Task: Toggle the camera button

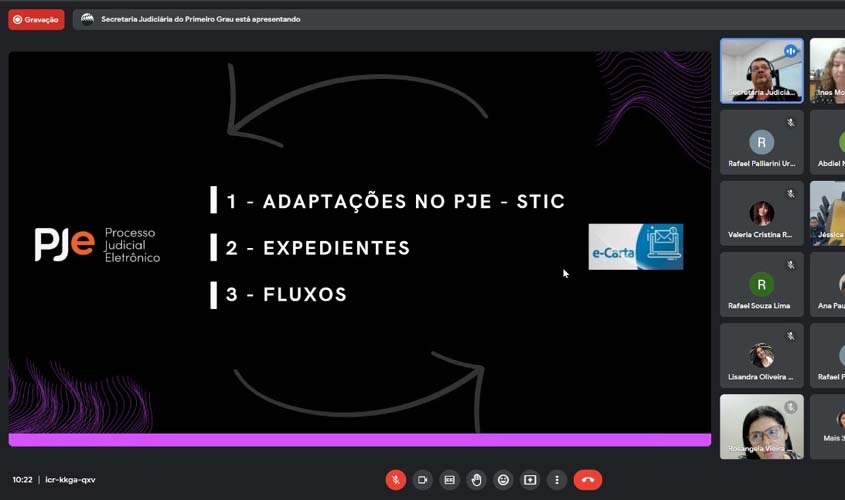Action: click(422, 480)
